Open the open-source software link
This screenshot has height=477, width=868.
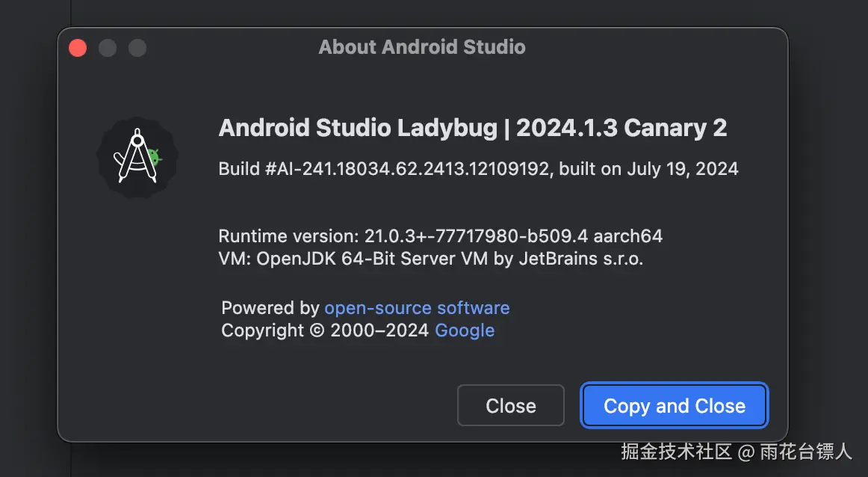click(x=417, y=308)
